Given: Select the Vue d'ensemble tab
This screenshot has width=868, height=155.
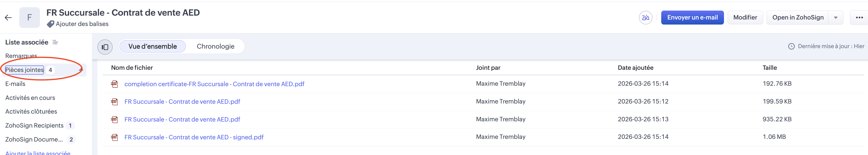Looking at the screenshot, I should (152, 46).
